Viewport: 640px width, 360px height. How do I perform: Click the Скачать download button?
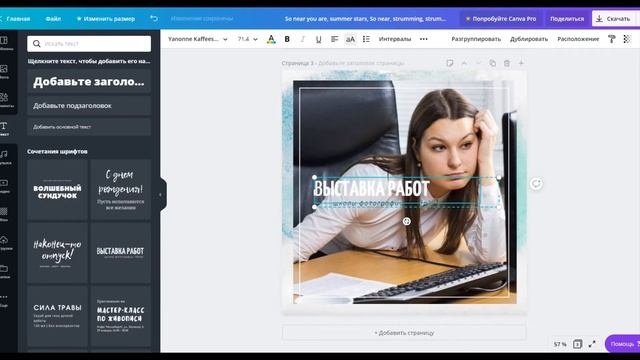point(614,19)
